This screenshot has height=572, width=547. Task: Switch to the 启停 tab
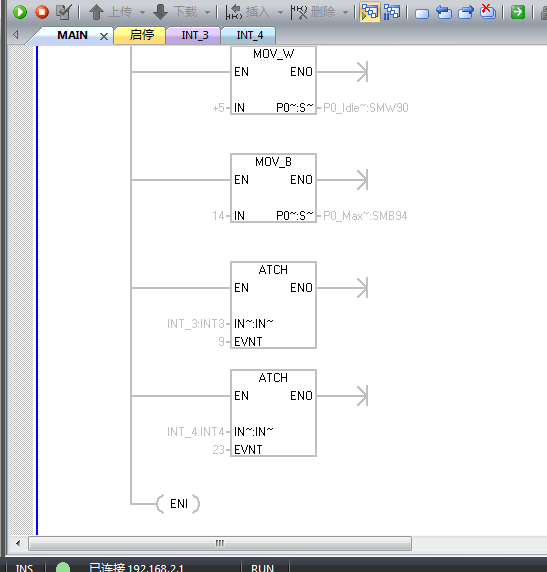tap(142, 35)
